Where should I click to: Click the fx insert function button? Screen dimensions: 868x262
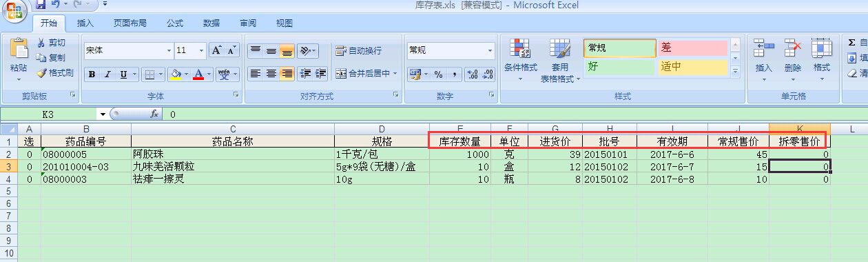[155, 114]
